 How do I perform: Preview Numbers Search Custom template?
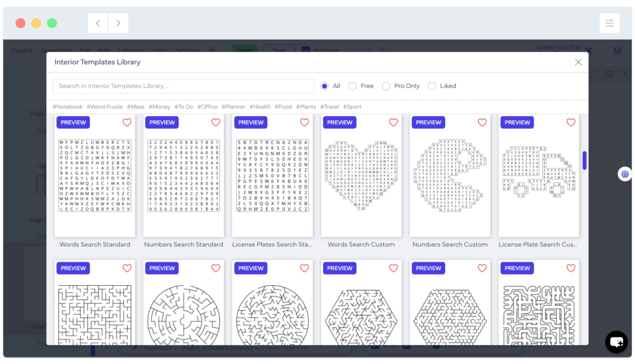pyautogui.click(x=429, y=122)
